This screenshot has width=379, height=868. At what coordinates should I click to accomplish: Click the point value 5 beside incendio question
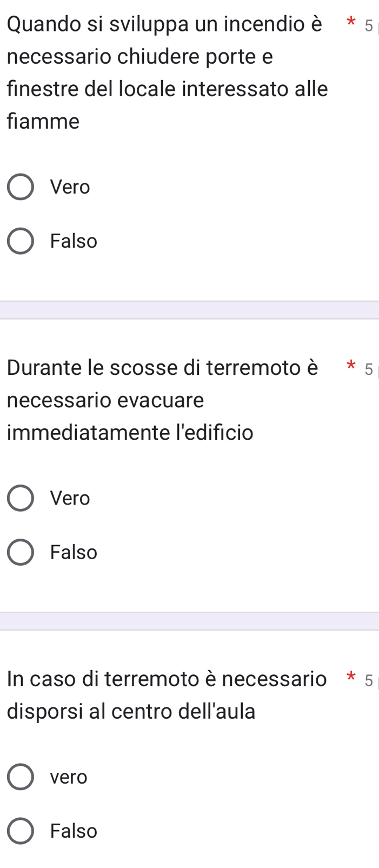(369, 25)
